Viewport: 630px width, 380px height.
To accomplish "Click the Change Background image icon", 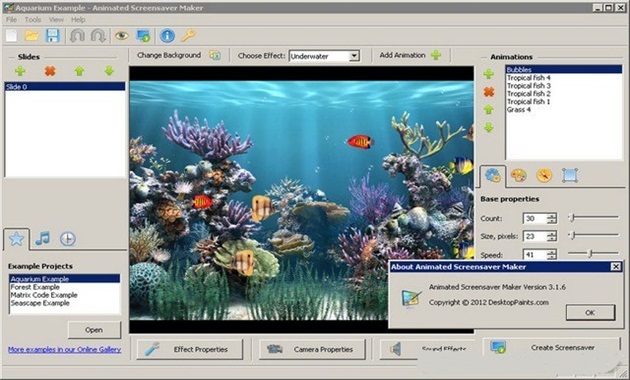I will (x=215, y=55).
